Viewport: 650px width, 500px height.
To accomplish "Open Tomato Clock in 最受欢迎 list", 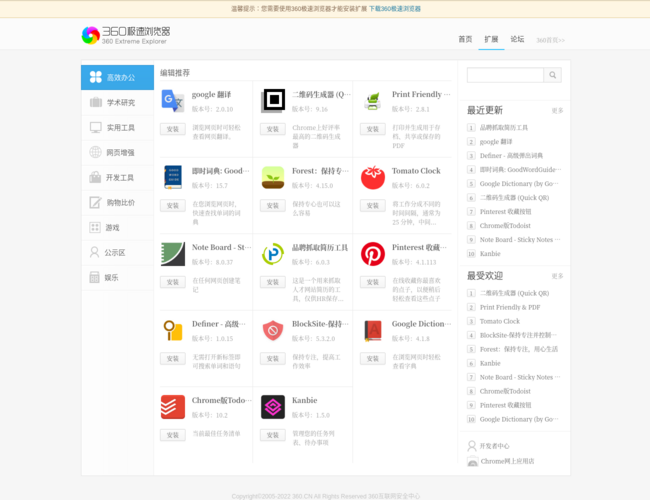I will (500, 321).
